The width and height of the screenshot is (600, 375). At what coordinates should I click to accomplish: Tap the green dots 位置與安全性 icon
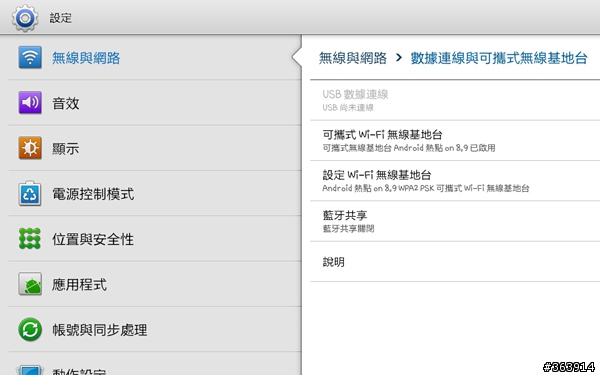30,238
